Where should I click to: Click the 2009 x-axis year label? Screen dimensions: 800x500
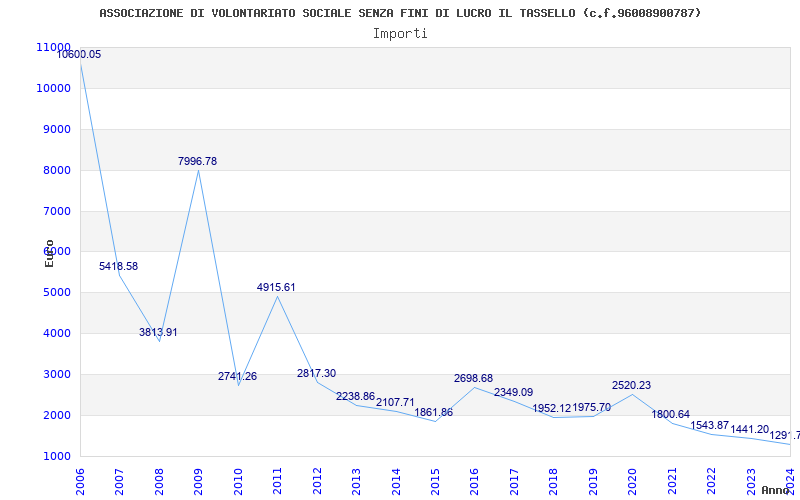tap(198, 481)
